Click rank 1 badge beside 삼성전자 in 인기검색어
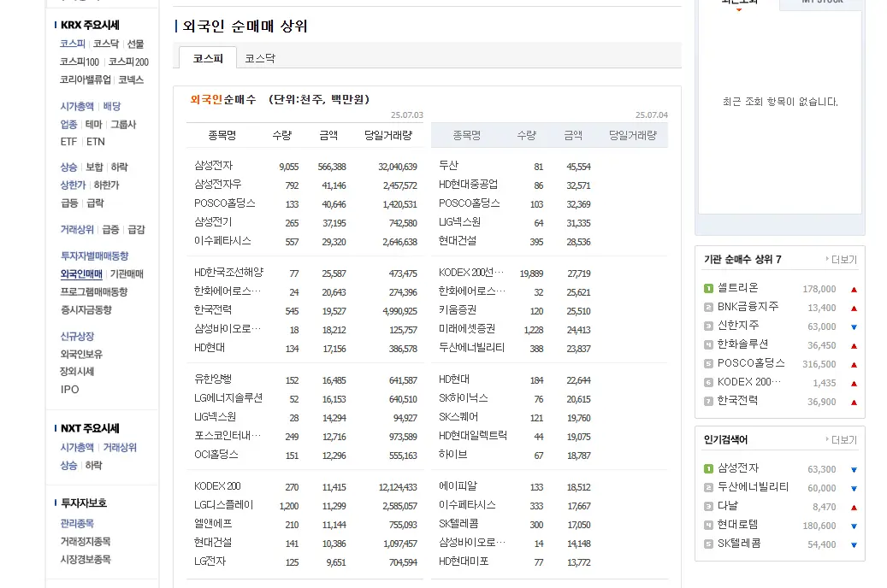Image resolution: width=887 pixels, height=588 pixels. 708,468
